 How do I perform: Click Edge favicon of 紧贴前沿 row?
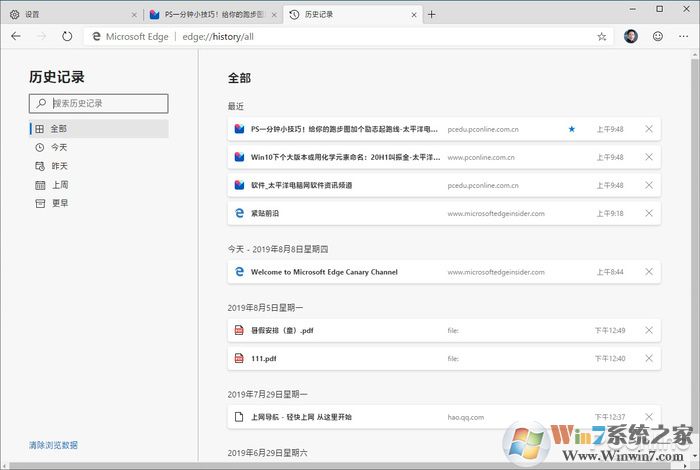pyautogui.click(x=239, y=213)
